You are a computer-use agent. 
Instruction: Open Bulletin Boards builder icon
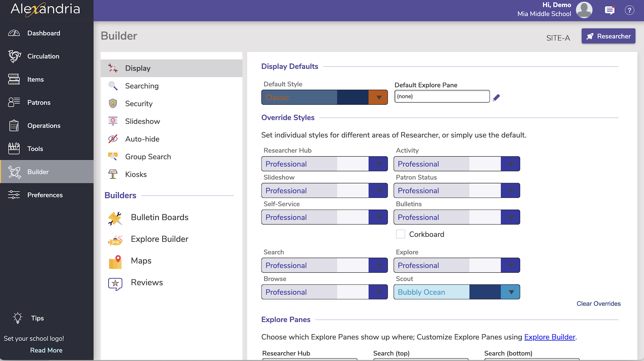(115, 218)
